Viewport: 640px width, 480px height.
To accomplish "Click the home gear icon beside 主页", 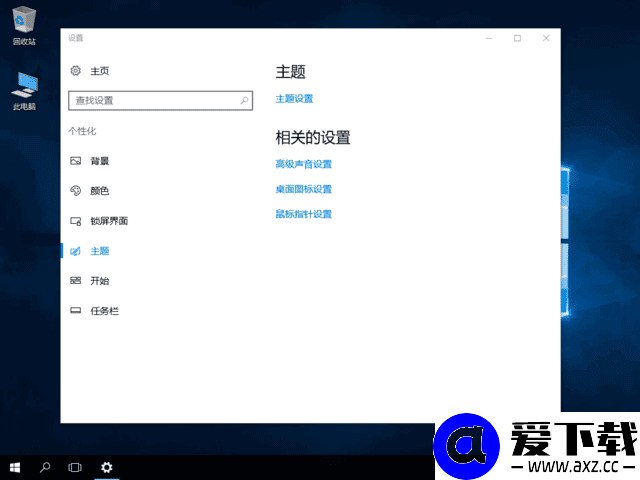I will pos(76,71).
